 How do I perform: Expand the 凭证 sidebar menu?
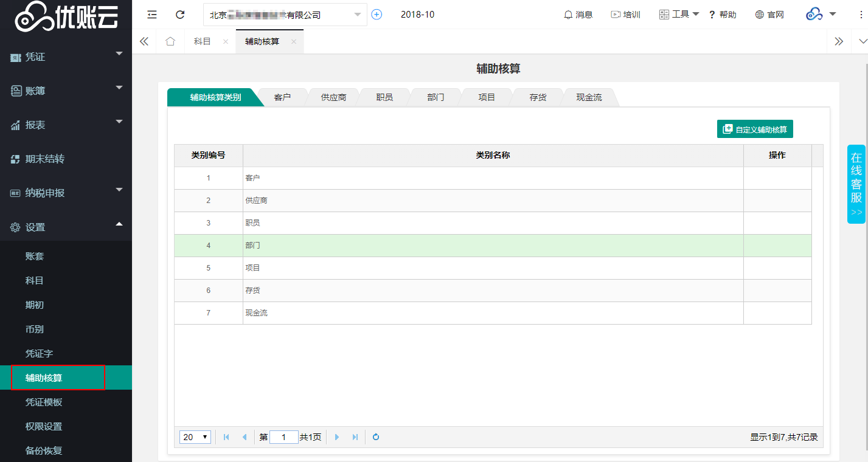pos(66,57)
